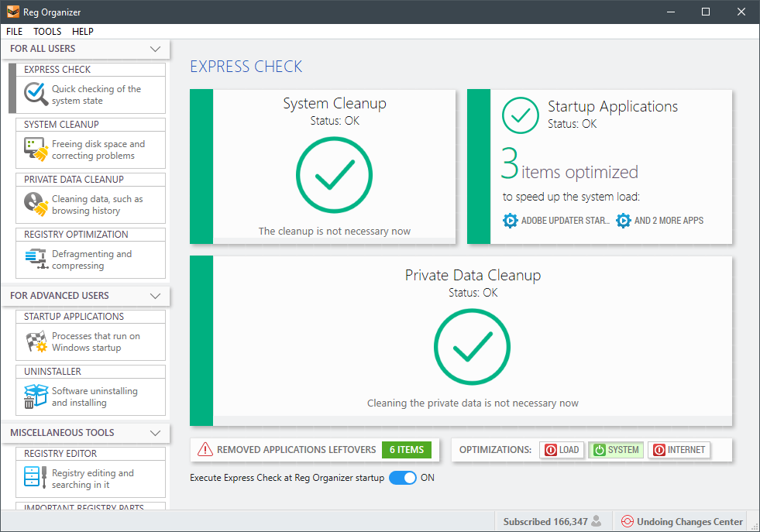Click 'Registry editing and searching in it' text
This screenshot has width=760, height=532.
point(92,479)
